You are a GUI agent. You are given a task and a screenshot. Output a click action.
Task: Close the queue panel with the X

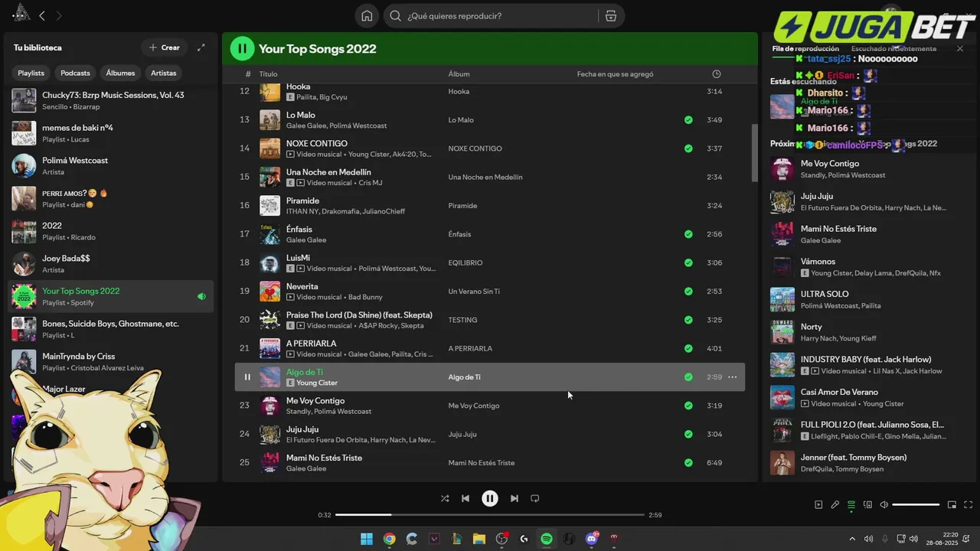pos(960,49)
